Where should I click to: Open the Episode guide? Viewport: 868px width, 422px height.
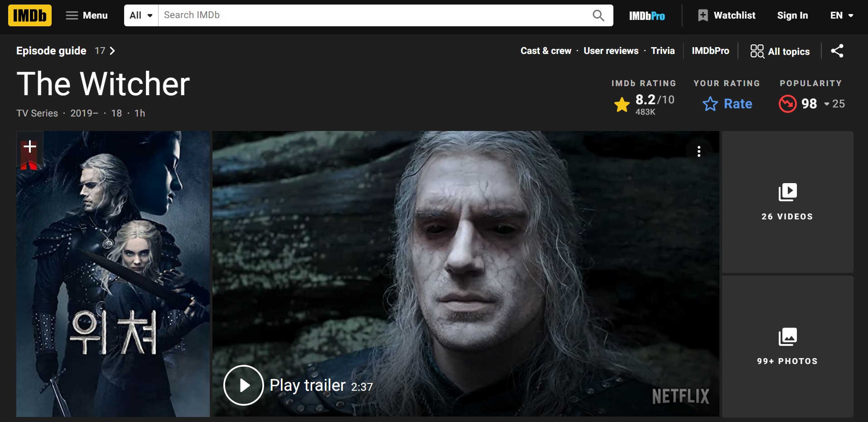(x=51, y=51)
